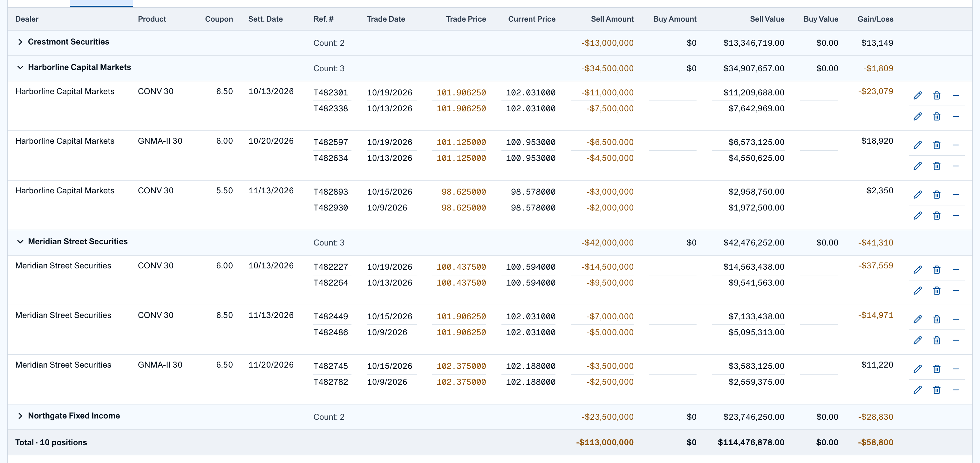Select trade price 98.625000 for T482893
Viewport: 980px width, 463px height.
pyautogui.click(x=463, y=192)
